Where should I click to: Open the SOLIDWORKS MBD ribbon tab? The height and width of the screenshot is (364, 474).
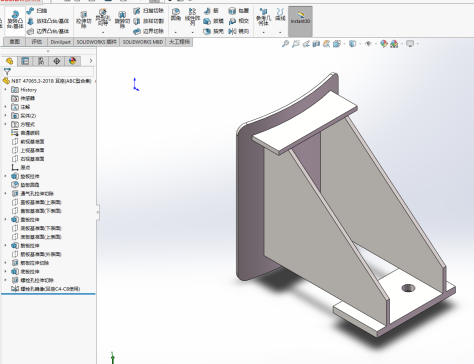143,42
